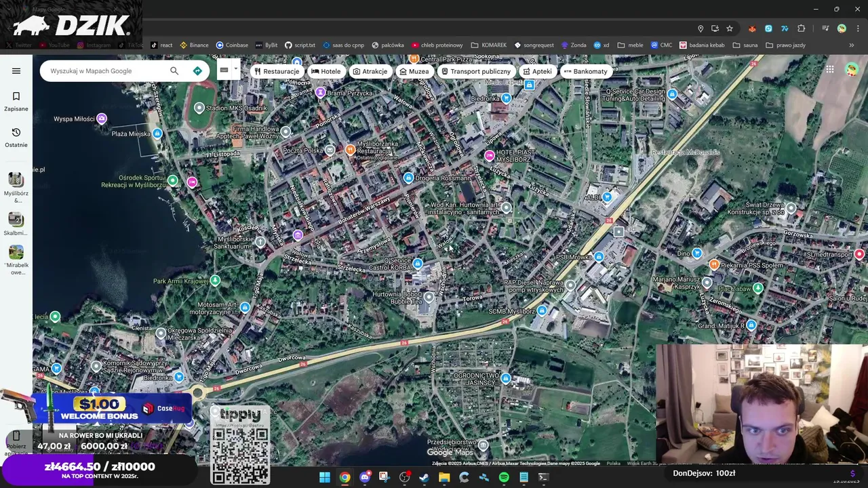Open the Windows Start button
This screenshot has width=868, height=488.
pyautogui.click(x=325, y=477)
